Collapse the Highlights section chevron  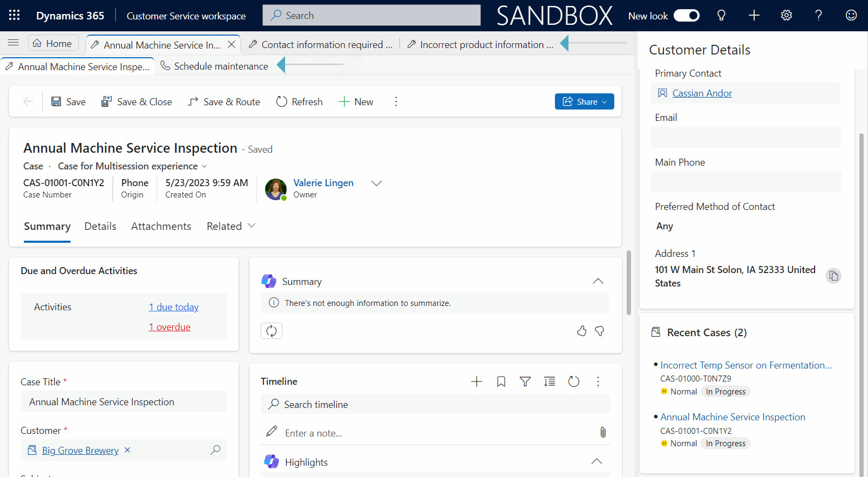pyautogui.click(x=596, y=461)
